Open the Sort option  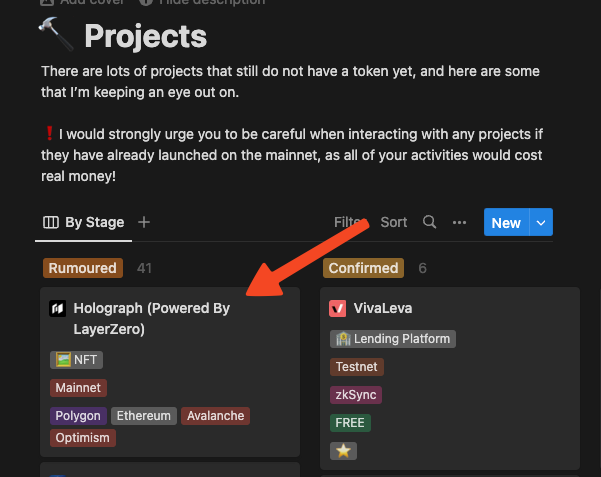coord(394,222)
